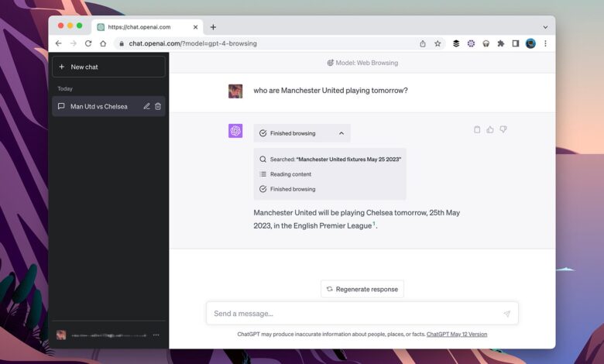Copy the response with clipboard icon
The width and height of the screenshot is (604, 364).
point(477,129)
